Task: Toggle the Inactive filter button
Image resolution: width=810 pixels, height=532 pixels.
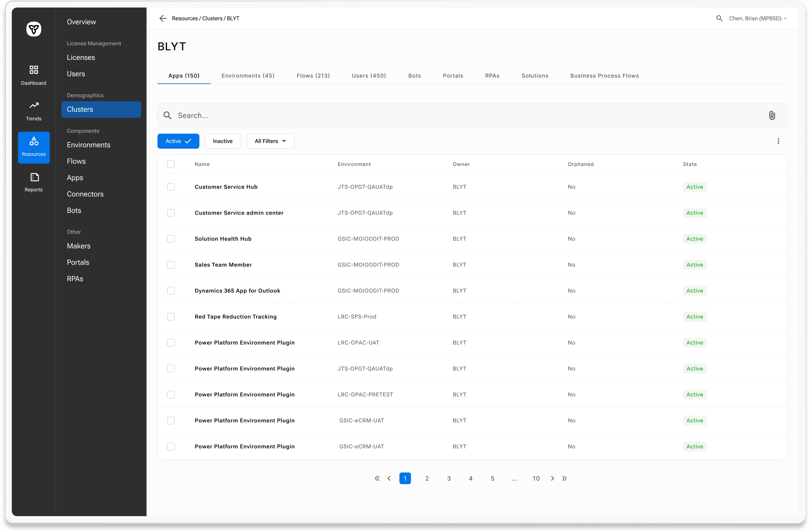Action: coord(223,141)
